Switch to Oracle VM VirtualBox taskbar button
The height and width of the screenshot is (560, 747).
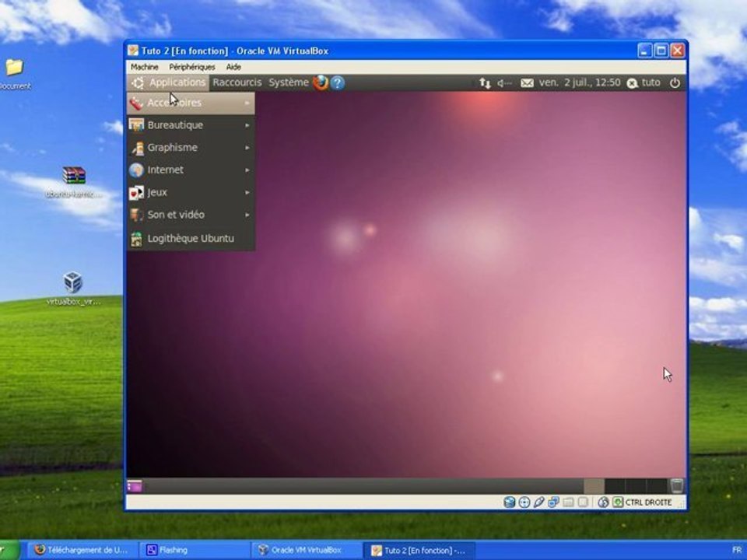307,550
